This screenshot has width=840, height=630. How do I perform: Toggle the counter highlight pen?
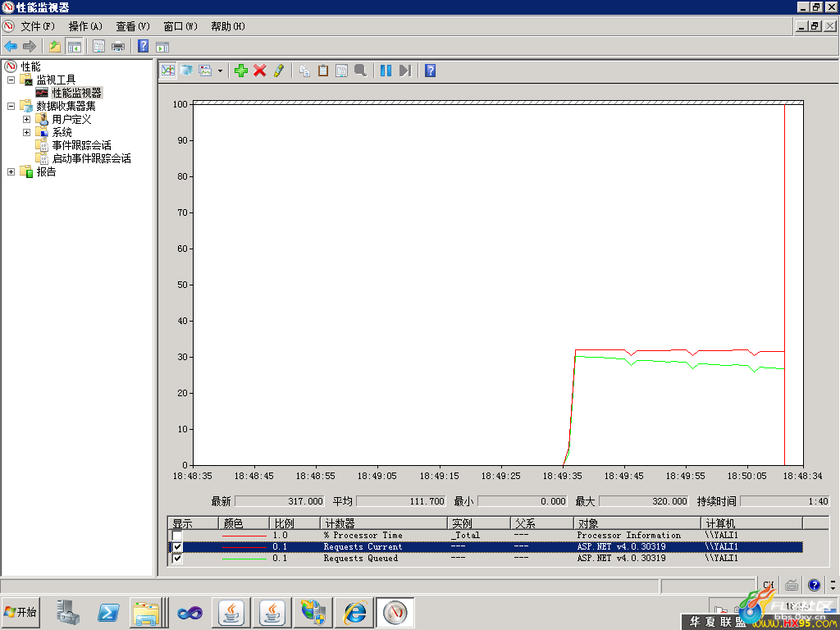coord(279,71)
